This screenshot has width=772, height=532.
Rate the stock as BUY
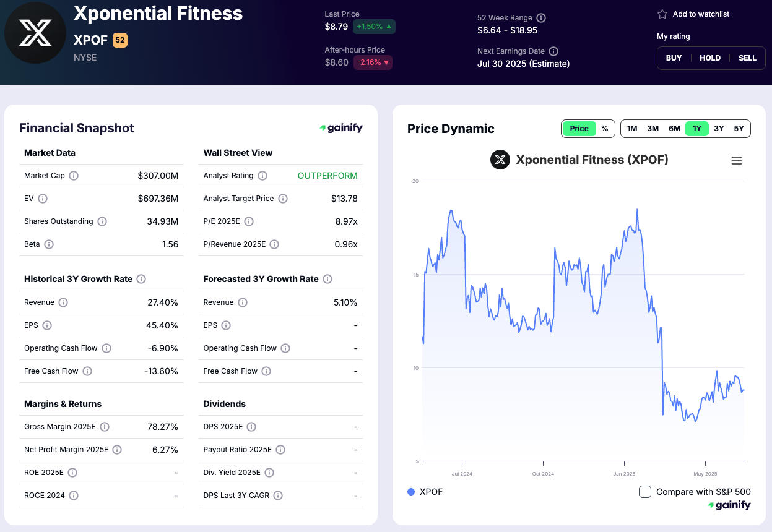[674, 58]
